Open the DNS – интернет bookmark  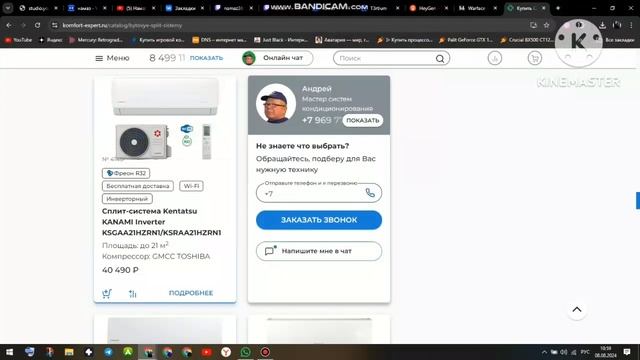[220, 40]
